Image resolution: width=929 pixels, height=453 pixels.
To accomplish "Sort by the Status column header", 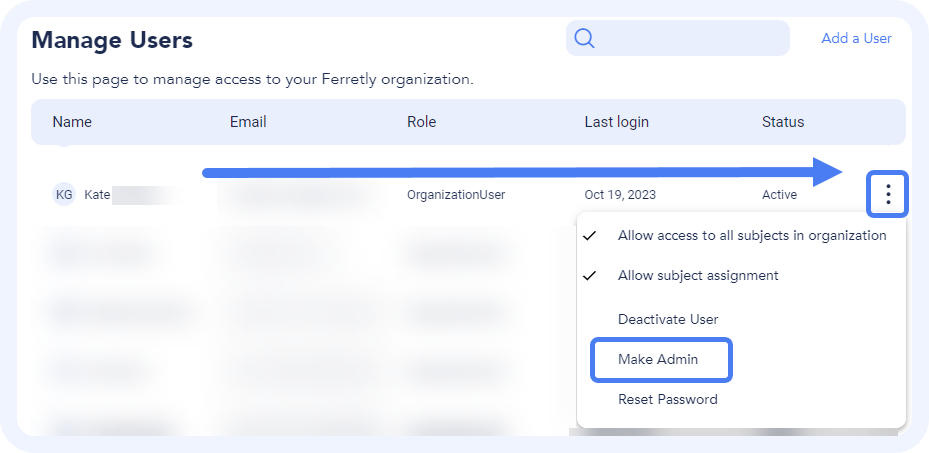I will click(783, 123).
